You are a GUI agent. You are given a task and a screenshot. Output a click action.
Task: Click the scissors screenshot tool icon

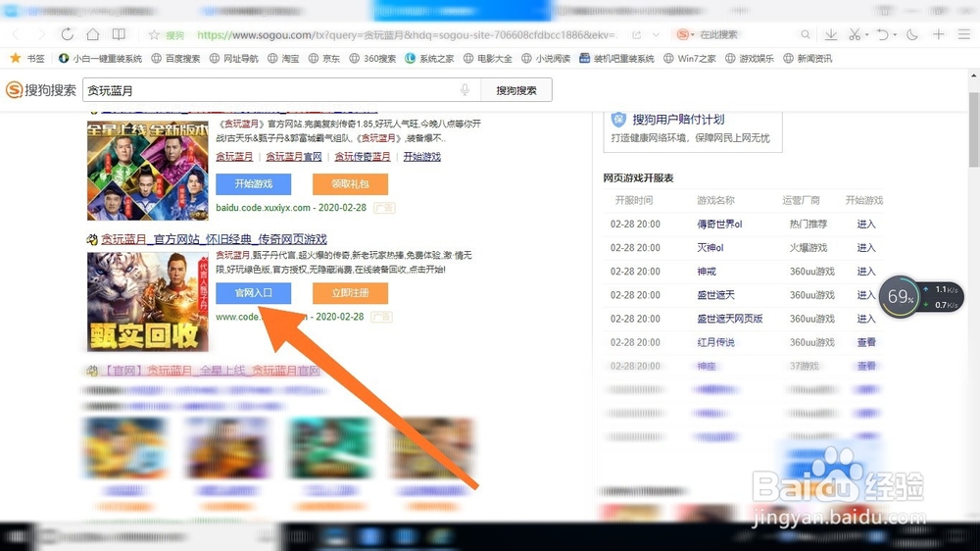pyautogui.click(x=855, y=35)
